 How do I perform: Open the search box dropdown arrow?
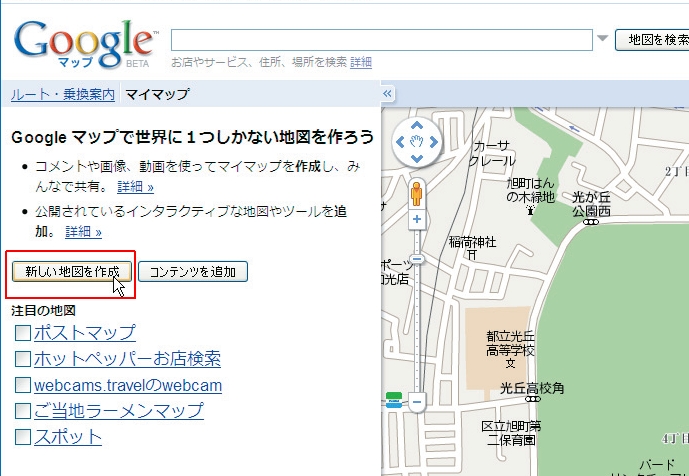(x=602, y=38)
